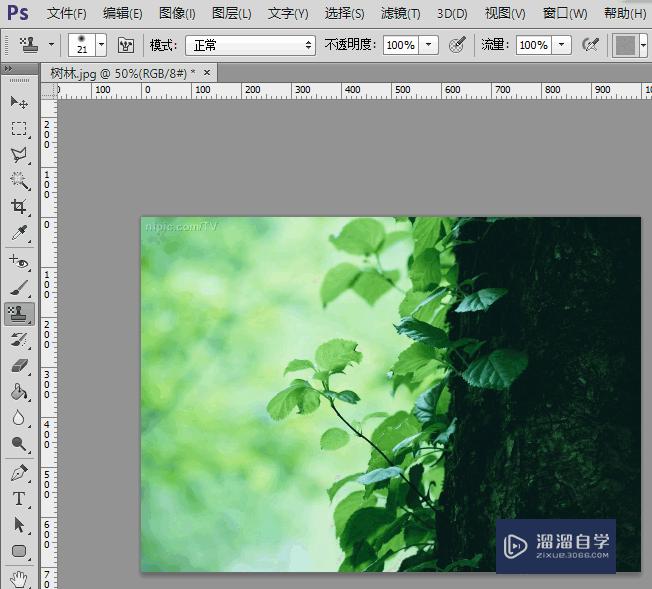Select the Blur tool
Image resolution: width=652 pixels, height=589 pixels.
pos(19,418)
